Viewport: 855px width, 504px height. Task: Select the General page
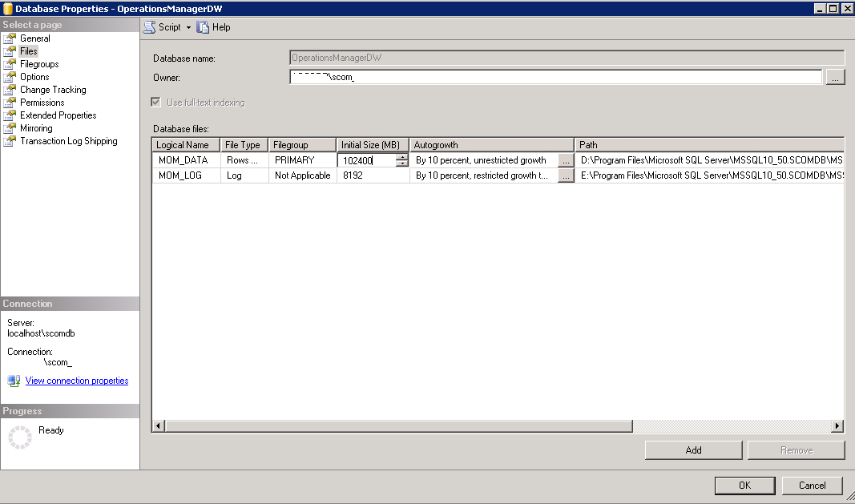point(35,38)
